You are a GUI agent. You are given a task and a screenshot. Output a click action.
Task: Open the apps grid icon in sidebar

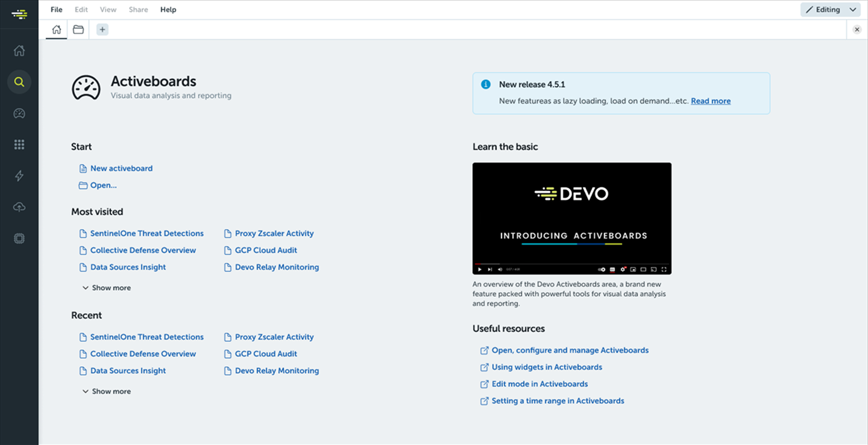tap(19, 145)
